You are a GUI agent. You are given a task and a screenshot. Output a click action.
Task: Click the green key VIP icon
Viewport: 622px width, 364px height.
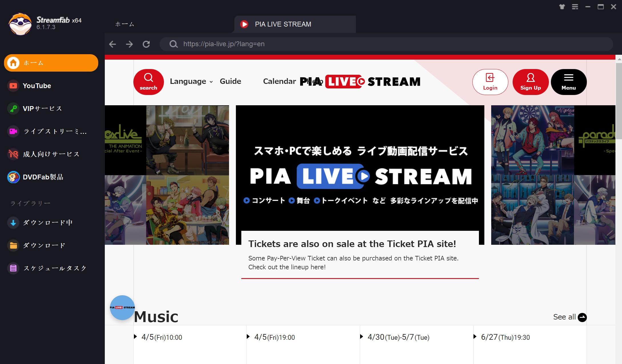13,108
